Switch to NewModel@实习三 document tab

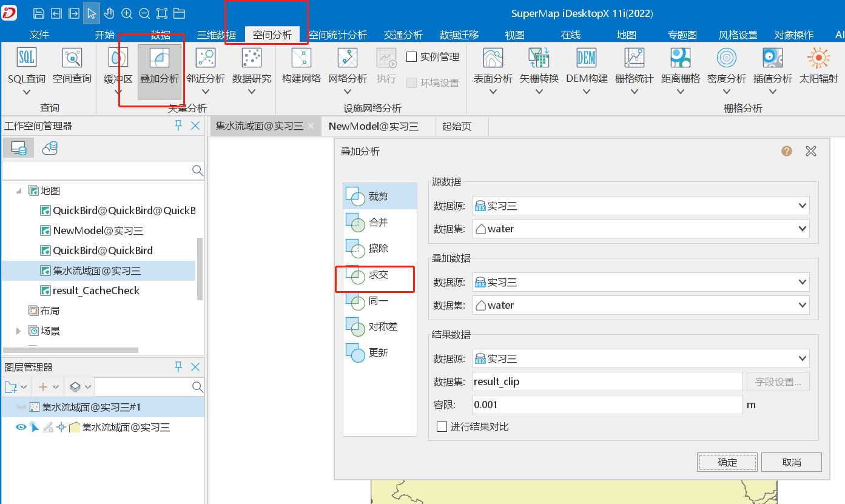(374, 126)
